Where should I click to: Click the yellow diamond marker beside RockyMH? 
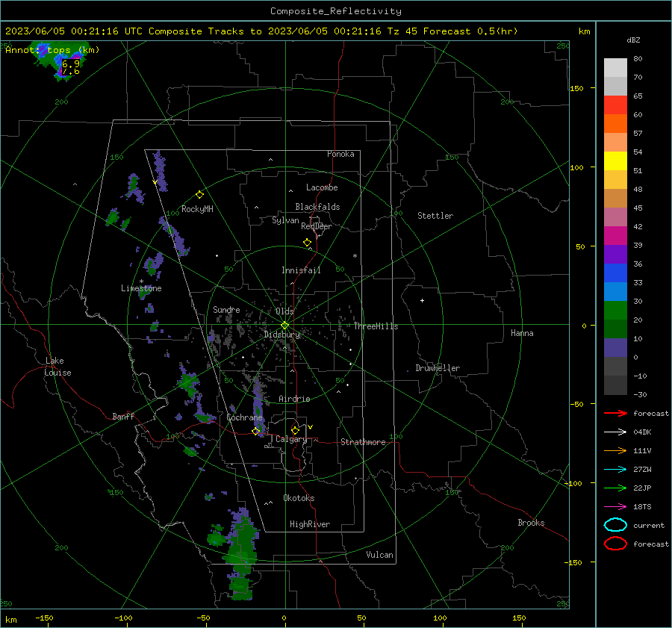tap(199, 195)
